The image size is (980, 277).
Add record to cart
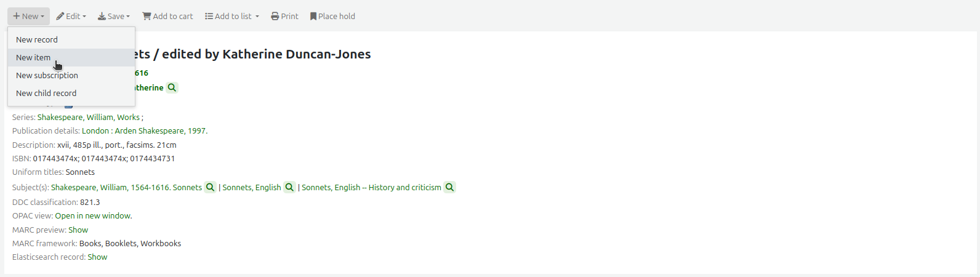167,16
